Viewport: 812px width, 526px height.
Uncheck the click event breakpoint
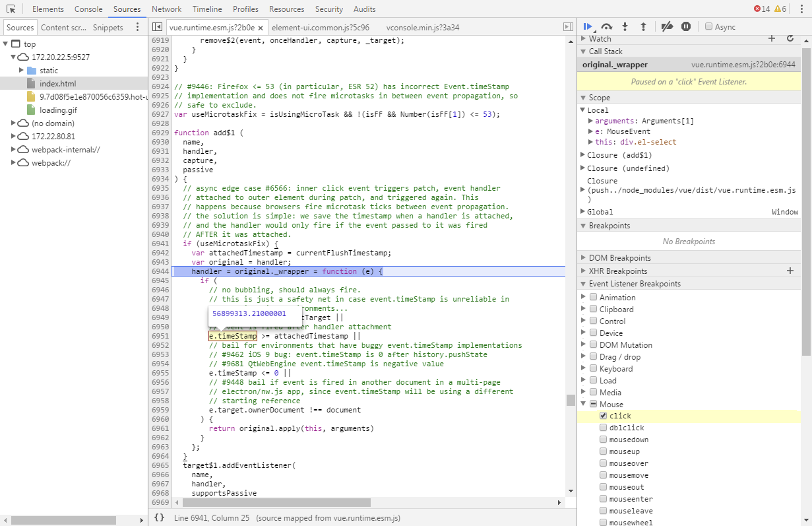pos(603,415)
